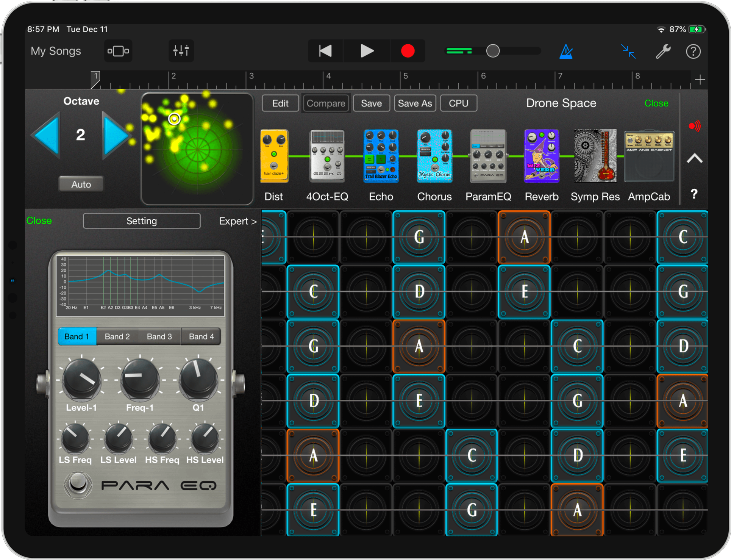Viewport: 731px width, 560px height.
Task: Select the AmpCab amplifier unit
Action: (x=649, y=156)
